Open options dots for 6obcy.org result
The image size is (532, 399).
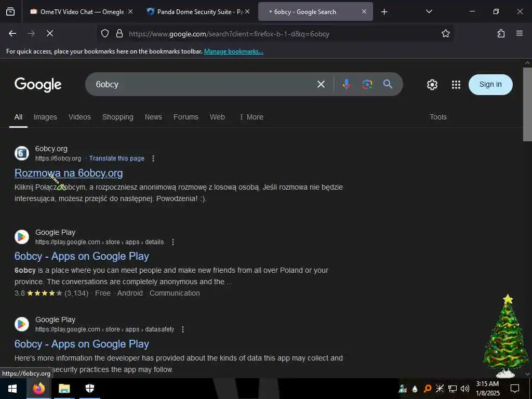click(x=153, y=158)
